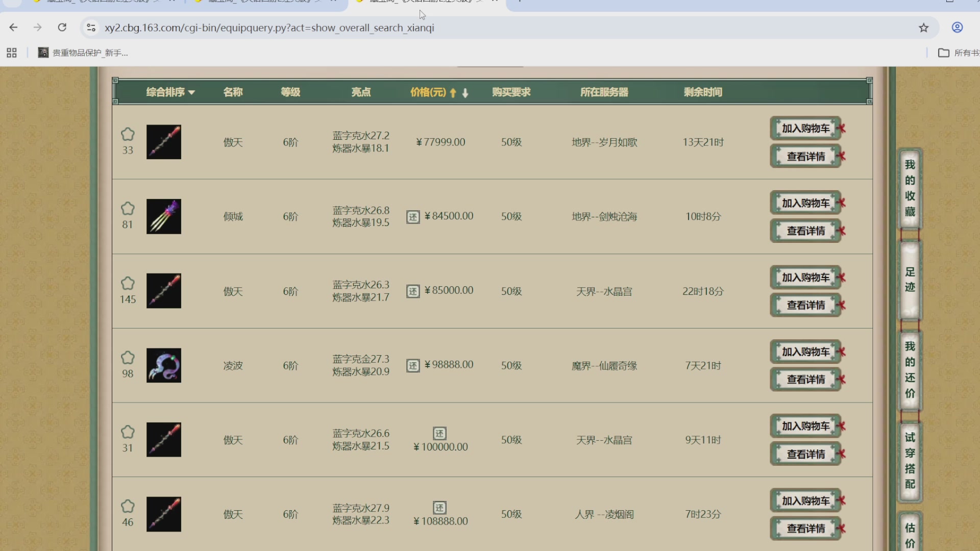Click the 凌波 weapon thumbnail image

coord(163,365)
